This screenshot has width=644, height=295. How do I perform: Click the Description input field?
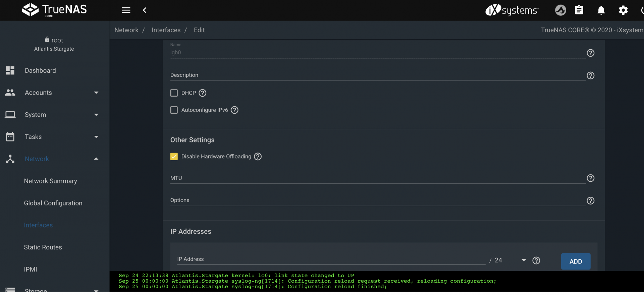[x=378, y=75]
